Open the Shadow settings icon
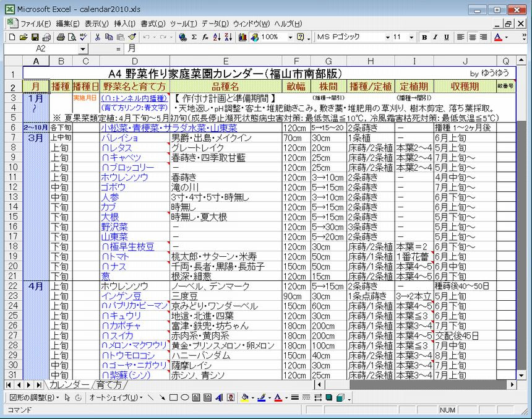 click(328, 397)
